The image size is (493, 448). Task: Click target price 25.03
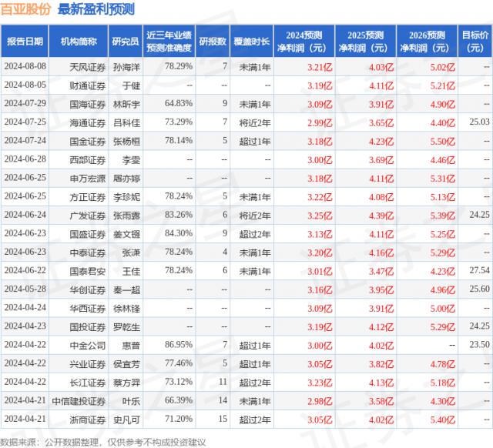[x=479, y=122]
